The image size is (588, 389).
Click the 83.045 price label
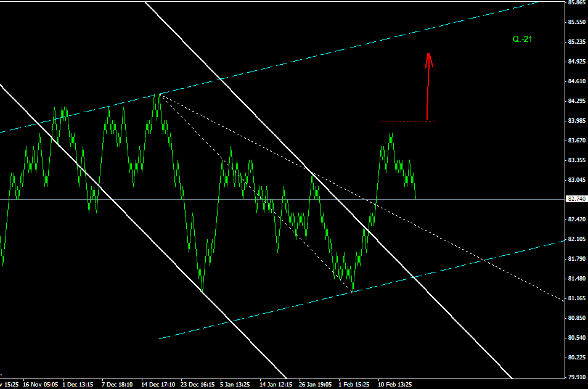(x=577, y=179)
